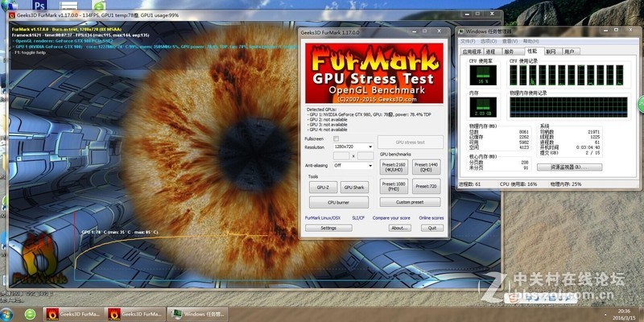Click the 'GPU 2: not available' line
This screenshot has height=322, width=644.
click(x=328, y=119)
